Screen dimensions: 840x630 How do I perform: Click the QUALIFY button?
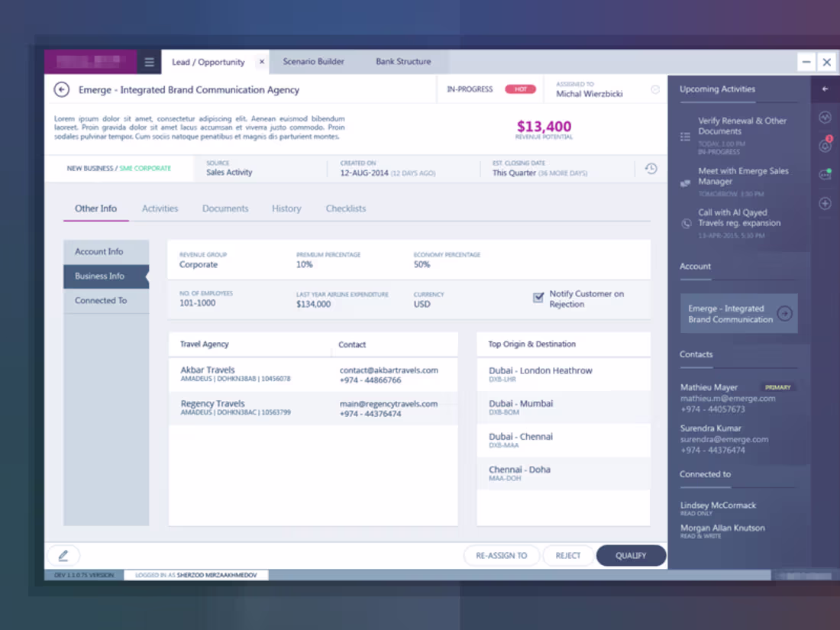pyautogui.click(x=632, y=555)
